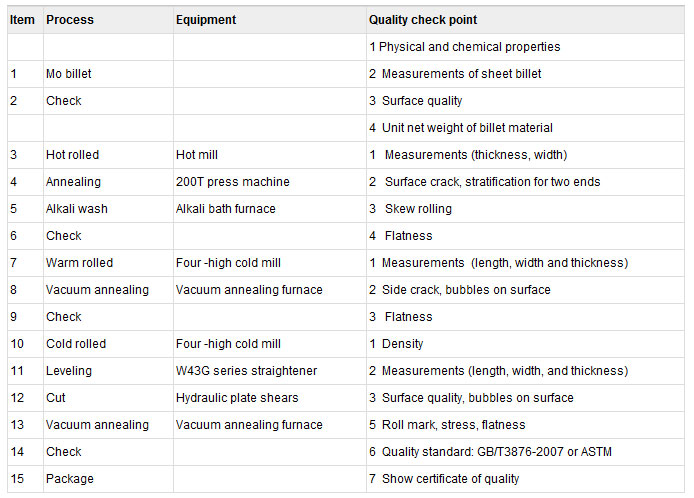Select the Warm rolled process cell
This screenshot has height=498, width=694.
click(108, 263)
